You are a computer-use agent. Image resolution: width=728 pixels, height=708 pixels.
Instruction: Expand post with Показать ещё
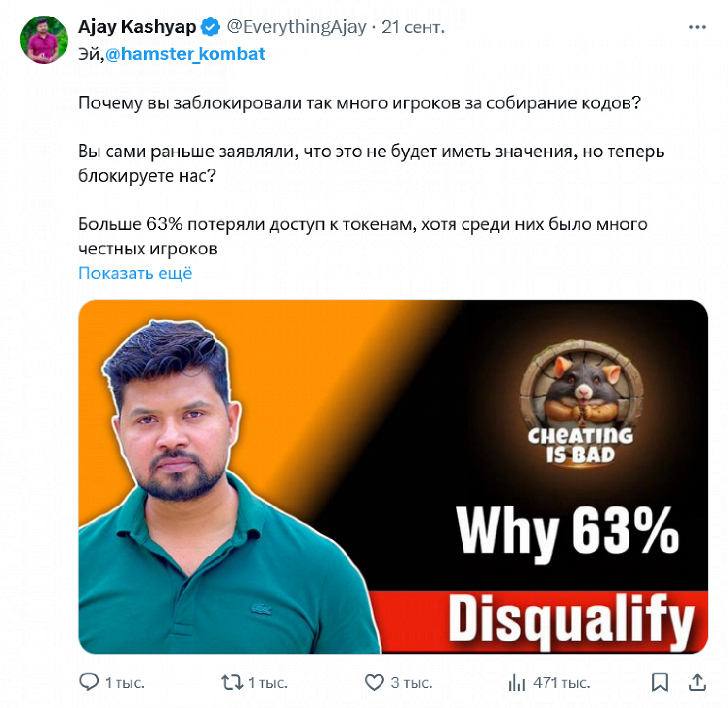click(135, 273)
